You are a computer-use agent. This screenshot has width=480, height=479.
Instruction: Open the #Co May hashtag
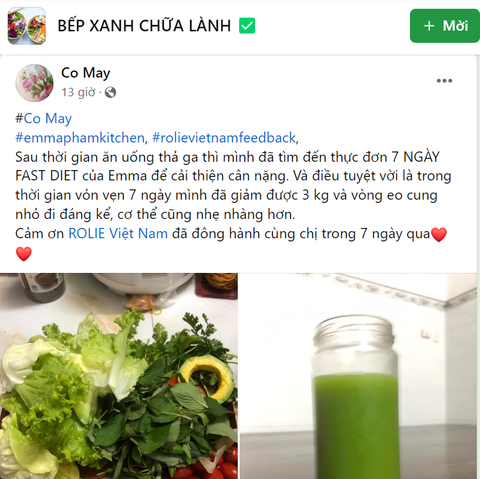(x=44, y=119)
